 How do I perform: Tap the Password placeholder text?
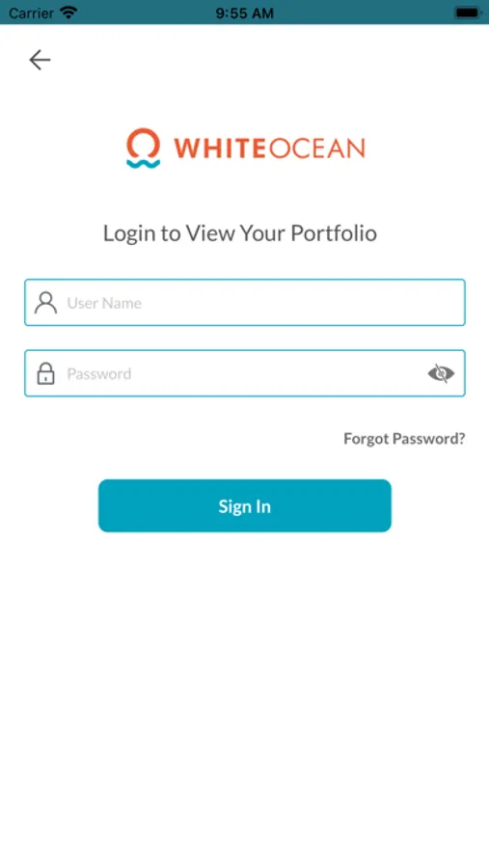pyautogui.click(x=99, y=373)
